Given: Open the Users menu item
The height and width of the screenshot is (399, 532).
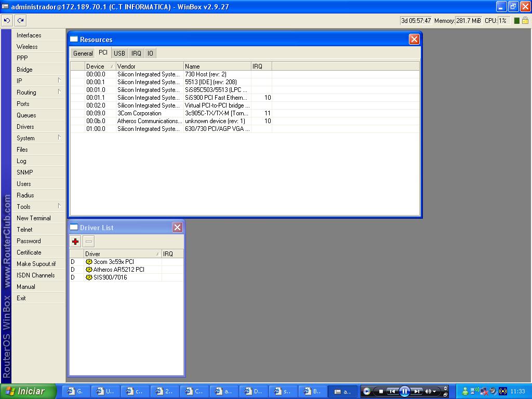Looking at the screenshot, I should click(x=38, y=184).
